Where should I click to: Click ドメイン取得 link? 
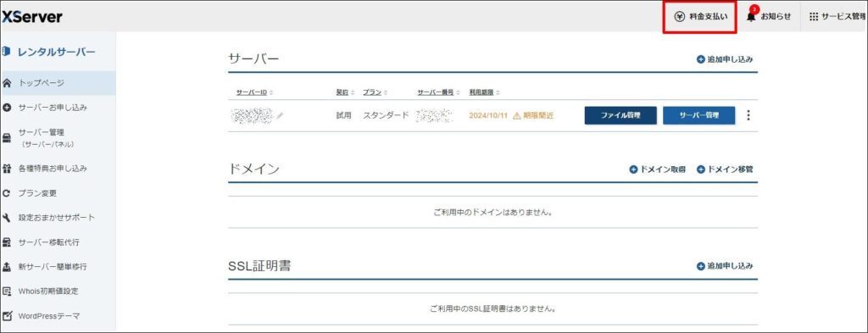(658, 169)
